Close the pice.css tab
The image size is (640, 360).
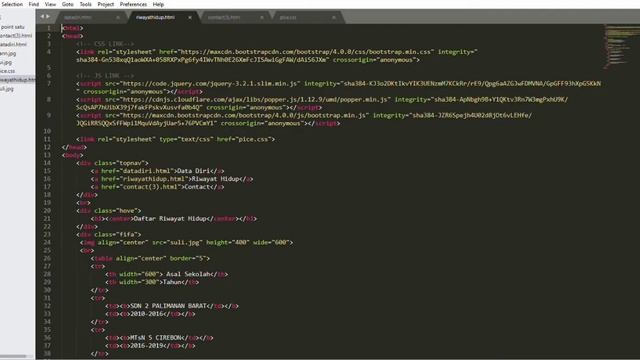(x=333, y=17)
